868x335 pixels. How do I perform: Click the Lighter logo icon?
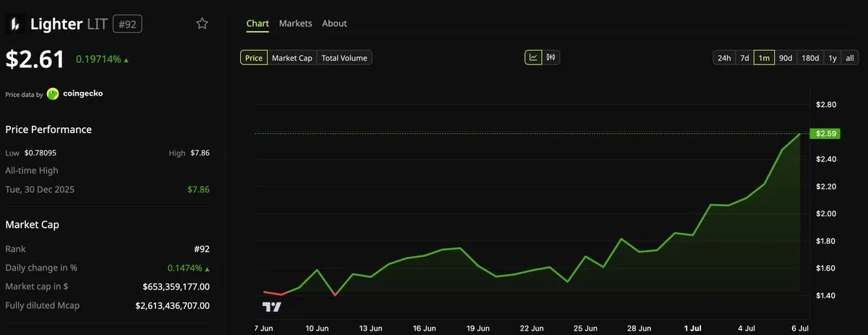tap(14, 24)
